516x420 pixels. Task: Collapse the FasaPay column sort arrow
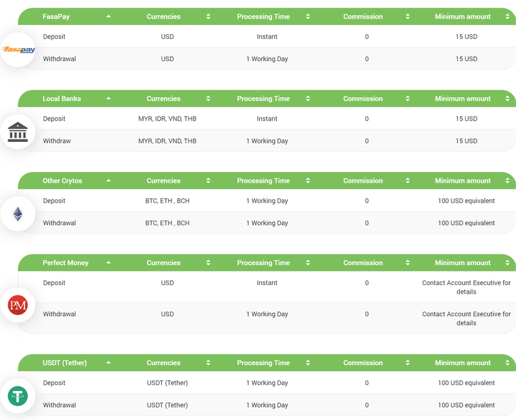coord(108,16)
